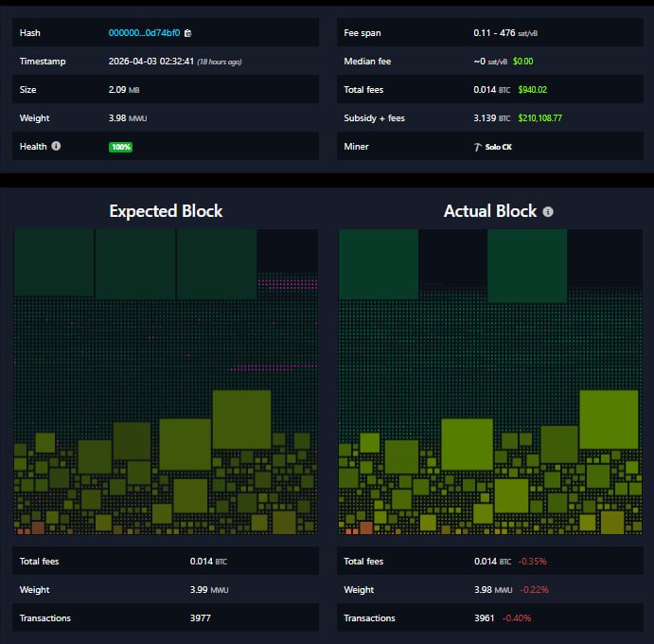This screenshot has height=644, width=654.
Task: Select orange transaction at Expected Block bottom-left
Action: click(38, 528)
